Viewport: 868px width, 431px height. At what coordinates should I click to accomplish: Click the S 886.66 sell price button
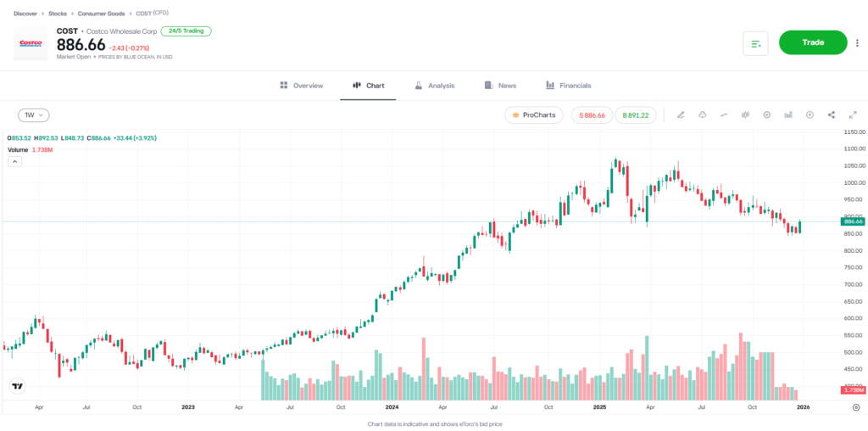tap(592, 115)
